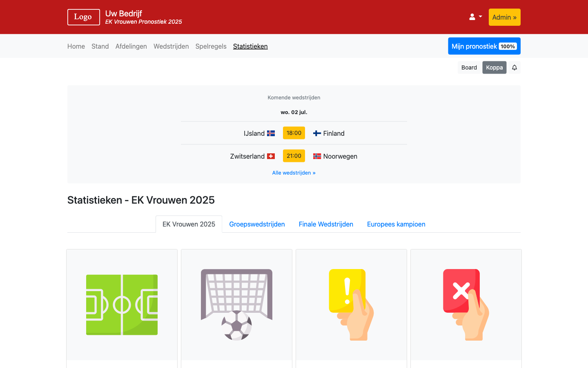
Task: Click the Admin button
Action: (504, 17)
